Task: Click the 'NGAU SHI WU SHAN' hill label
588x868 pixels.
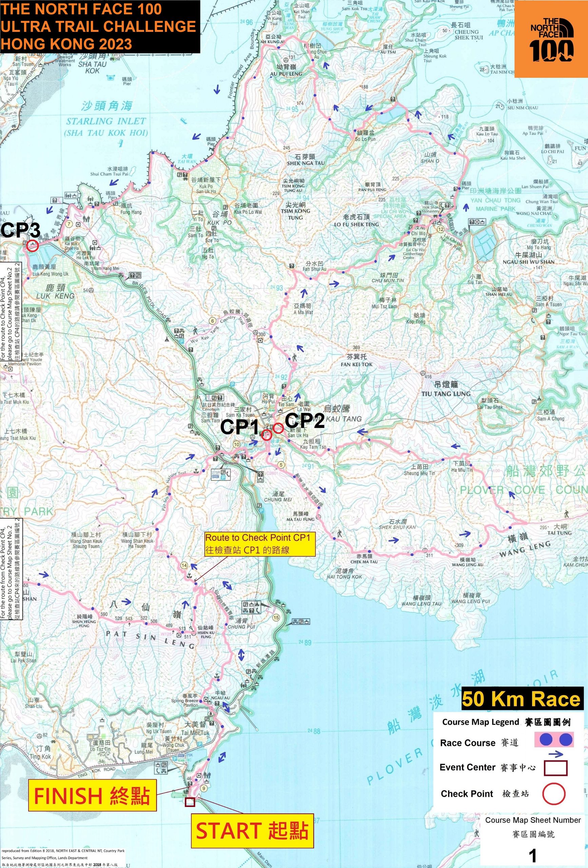Action: point(528,262)
